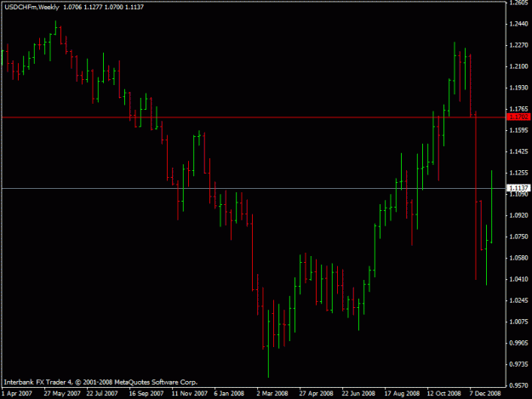Click the 1.0580 price scale label
532x399 pixels.
pyautogui.click(x=518, y=258)
